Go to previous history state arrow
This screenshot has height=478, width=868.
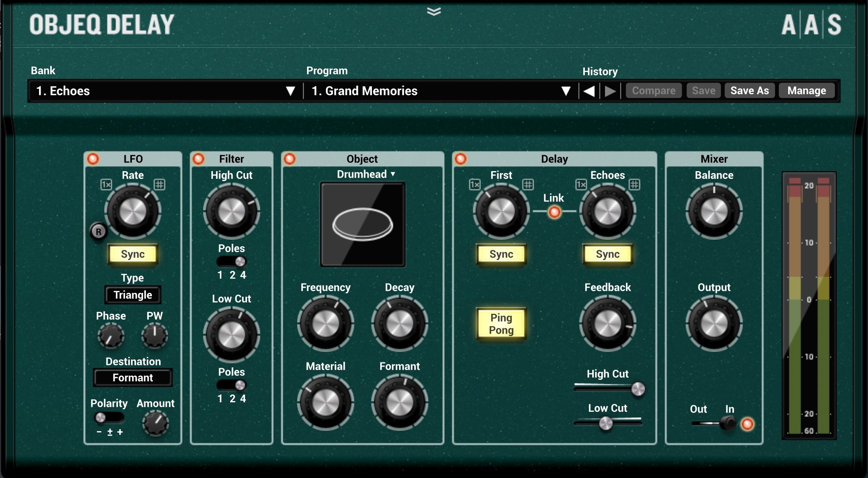pyautogui.click(x=589, y=91)
